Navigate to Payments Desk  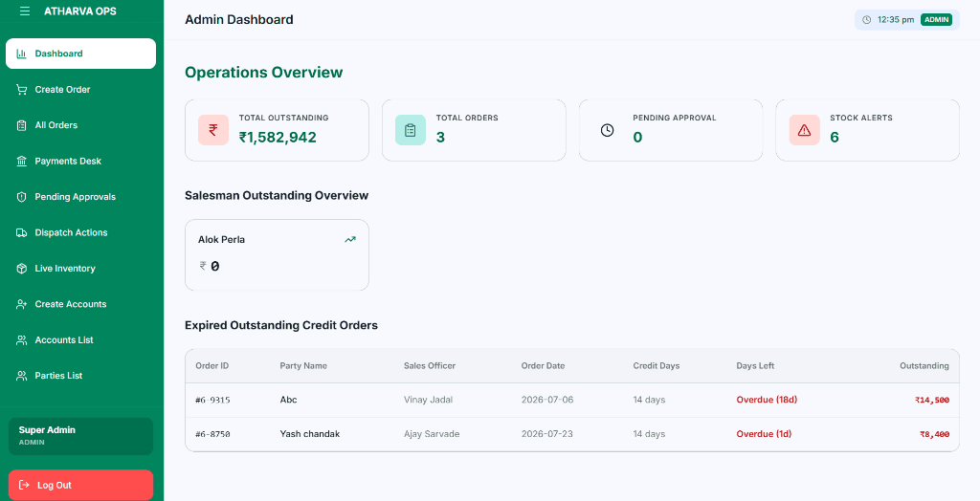(80, 162)
